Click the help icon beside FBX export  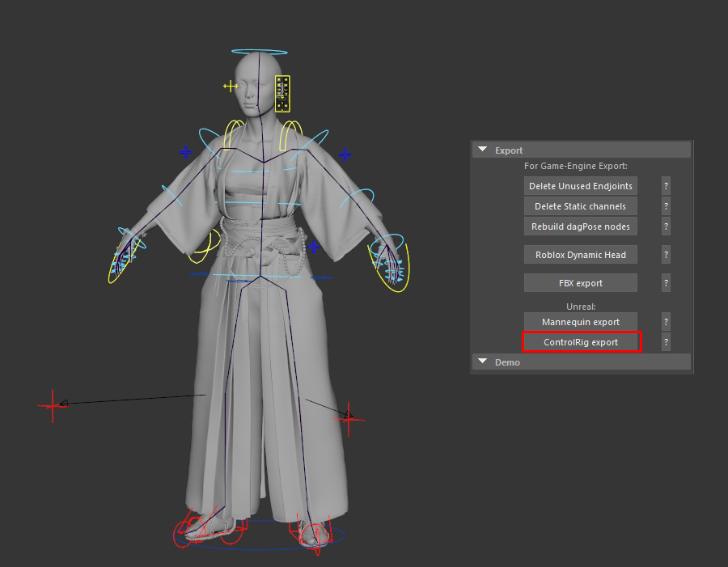click(666, 283)
